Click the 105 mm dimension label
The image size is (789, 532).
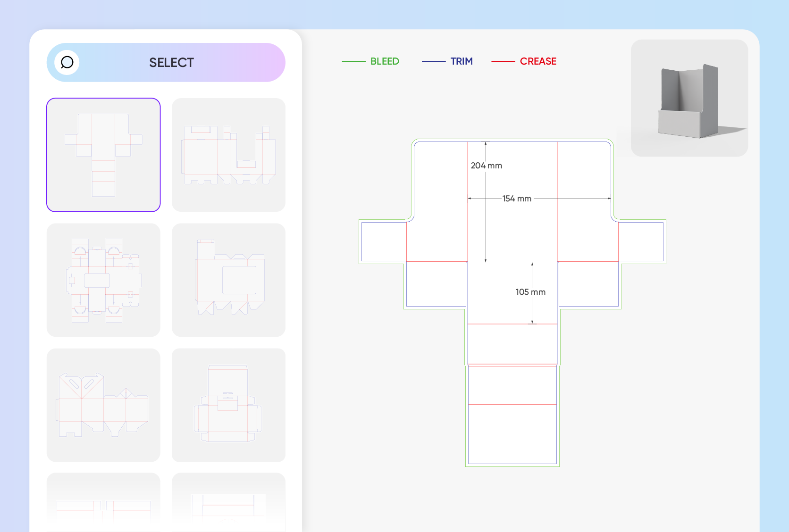530,292
